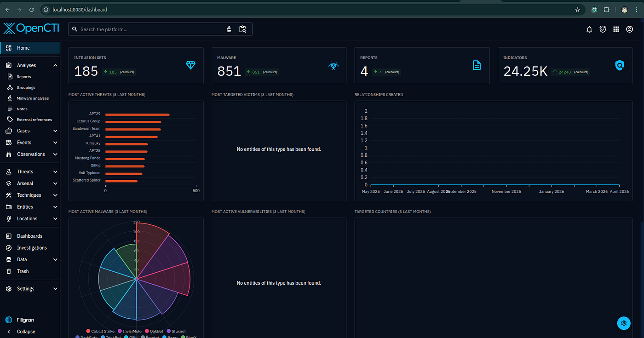Image resolution: width=644 pixels, height=338 pixels.
Task: Expand the Cases section chevron
Action: [55, 131]
